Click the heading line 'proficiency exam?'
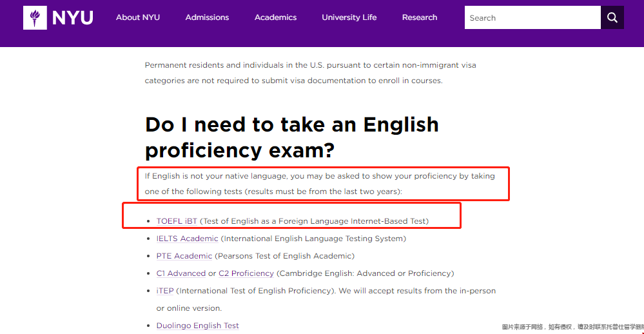 tap(240, 150)
